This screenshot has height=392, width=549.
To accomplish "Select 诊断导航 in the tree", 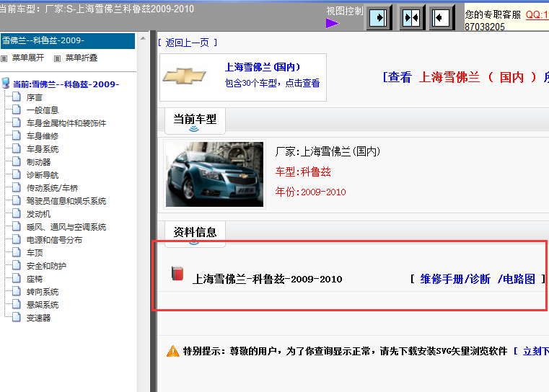I will [x=43, y=175].
